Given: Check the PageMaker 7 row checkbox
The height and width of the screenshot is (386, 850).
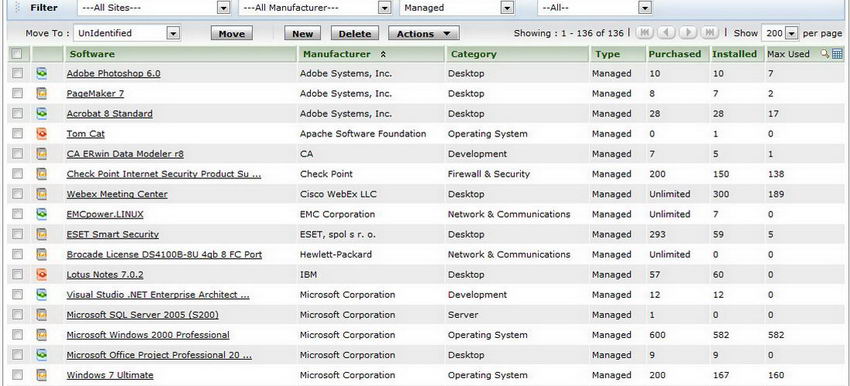Looking at the screenshot, I should pyautogui.click(x=17, y=93).
